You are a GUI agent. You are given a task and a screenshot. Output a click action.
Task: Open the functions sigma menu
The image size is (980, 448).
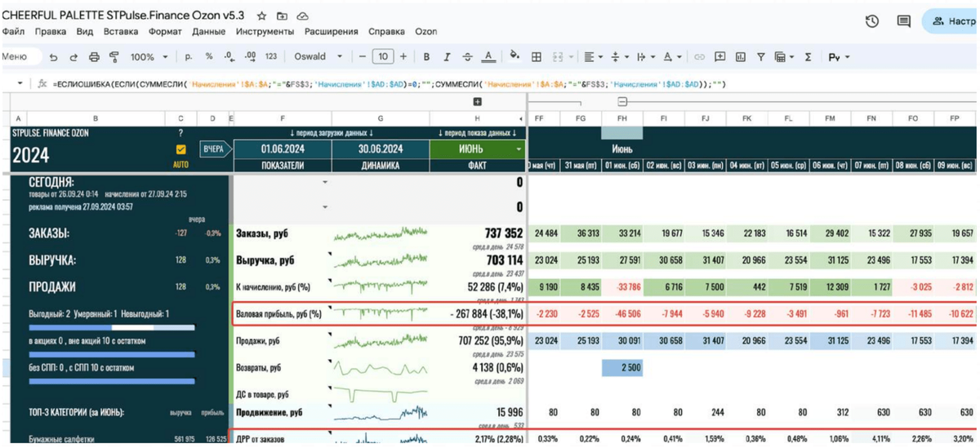[x=808, y=57]
